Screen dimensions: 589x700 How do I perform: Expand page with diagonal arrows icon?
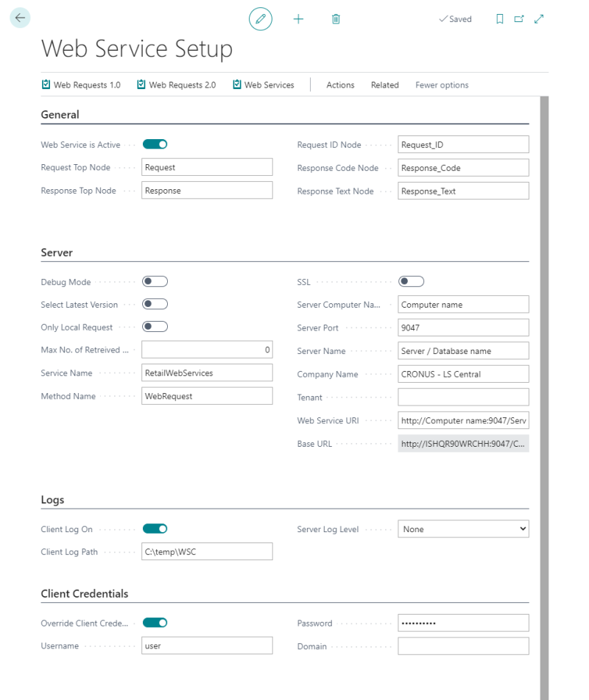[539, 18]
